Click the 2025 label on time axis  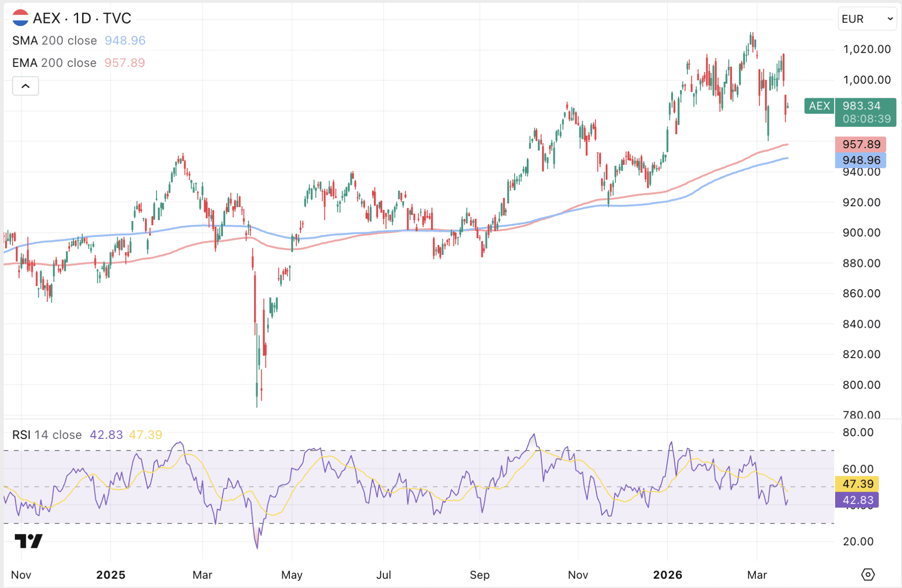click(x=111, y=575)
